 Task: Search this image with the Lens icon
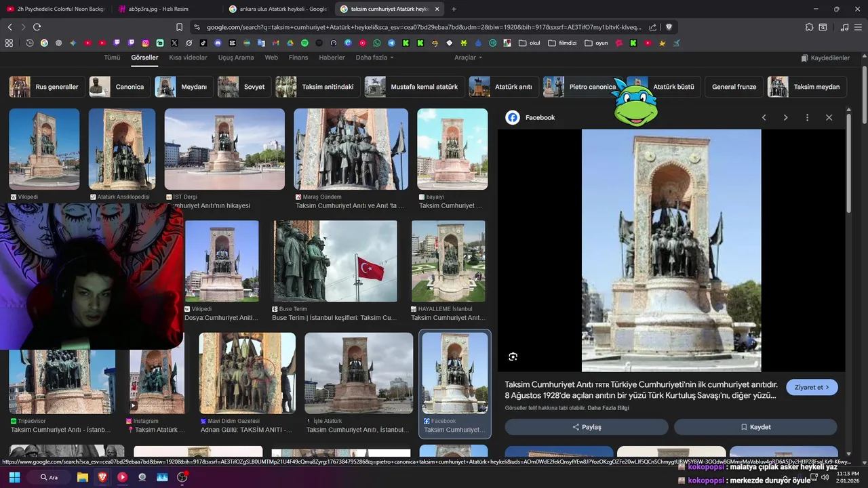(x=513, y=357)
